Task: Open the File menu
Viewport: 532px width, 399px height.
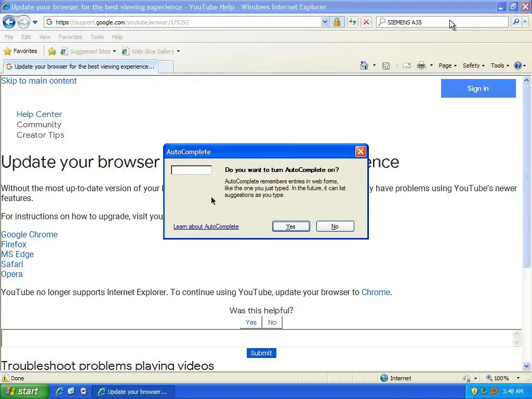Action: click(x=9, y=37)
